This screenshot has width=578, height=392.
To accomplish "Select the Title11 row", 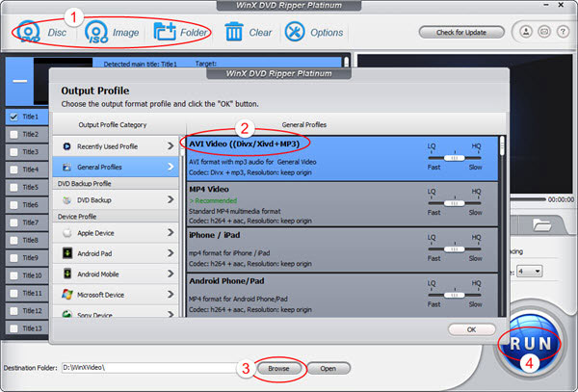I will click(x=27, y=293).
